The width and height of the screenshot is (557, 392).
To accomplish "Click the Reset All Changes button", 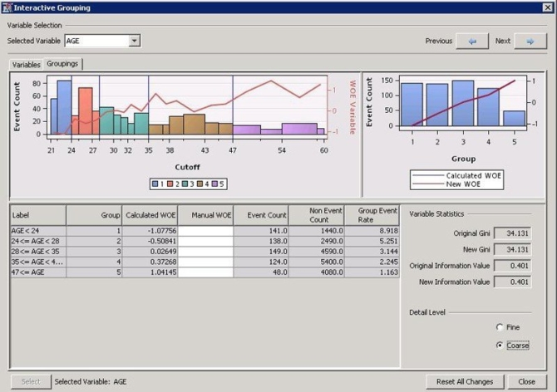I will 465,381.
